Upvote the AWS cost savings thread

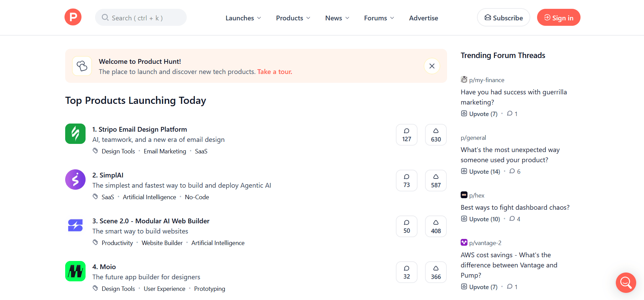(x=479, y=287)
